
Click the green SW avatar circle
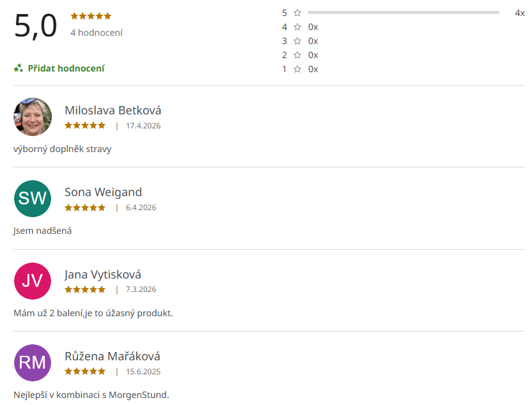coord(33,199)
